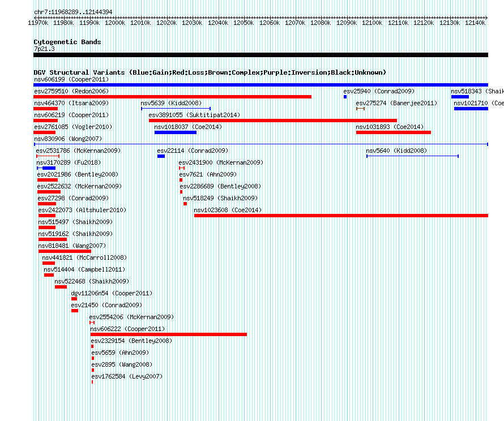Viewport: 504px width, 421px height.
Task: Click the nsv518249 (Shaikh2009) label
Action: pyautogui.click(x=220, y=198)
